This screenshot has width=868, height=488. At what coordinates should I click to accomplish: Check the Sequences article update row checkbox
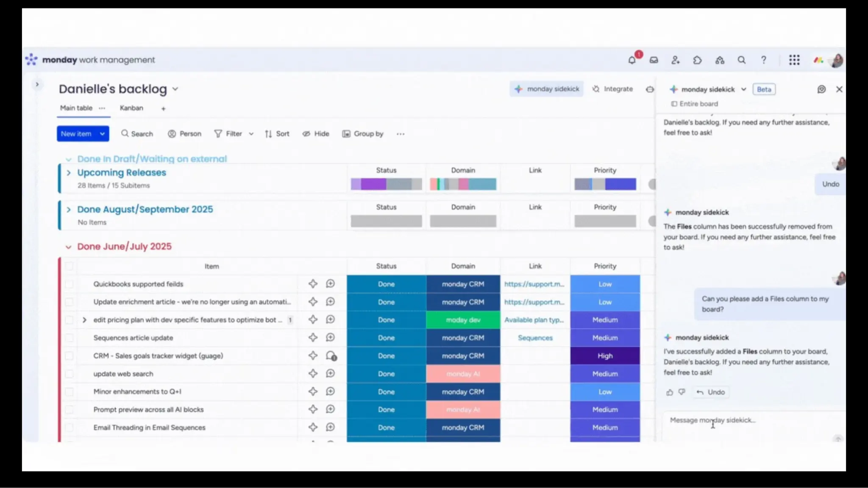69,338
